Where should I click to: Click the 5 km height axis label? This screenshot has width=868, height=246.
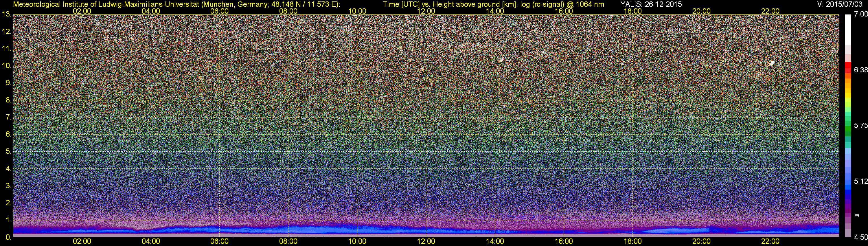click(8, 152)
